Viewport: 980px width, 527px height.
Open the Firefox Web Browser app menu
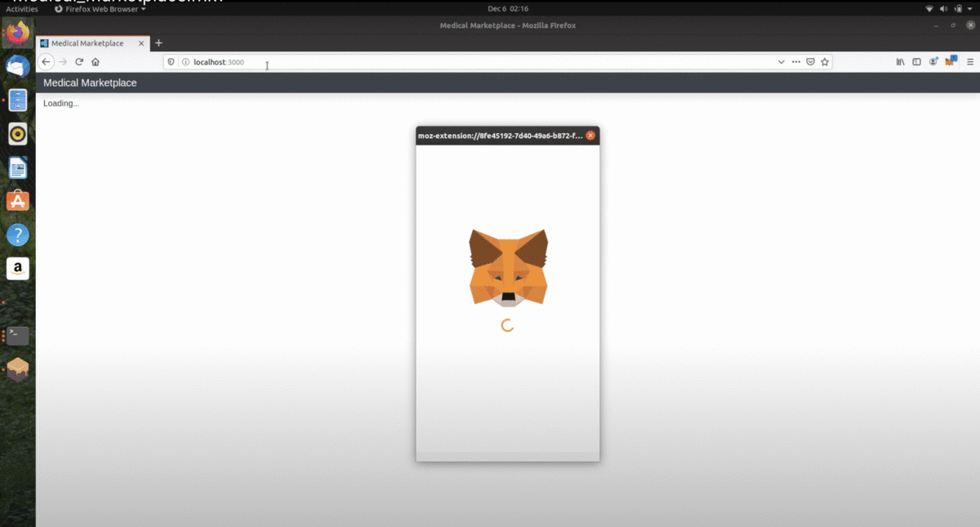click(100, 9)
